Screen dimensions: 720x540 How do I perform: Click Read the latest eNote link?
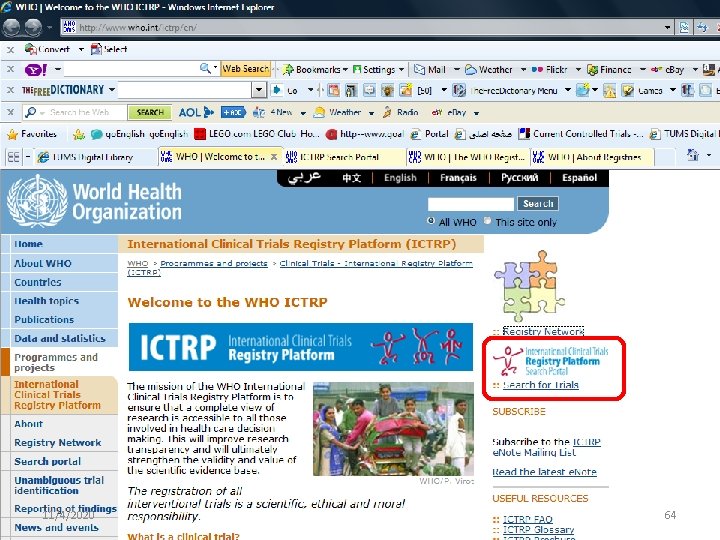click(544, 472)
